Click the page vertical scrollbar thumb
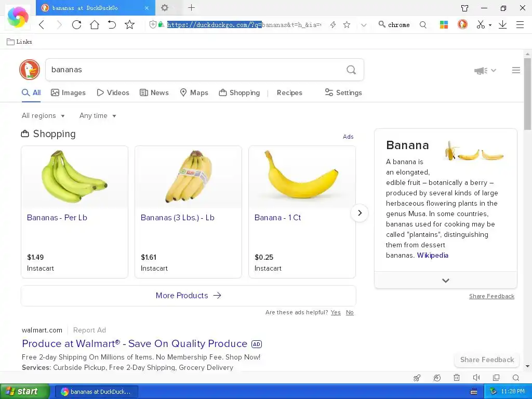The height and width of the screenshot is (399, 532). (527, 94)
